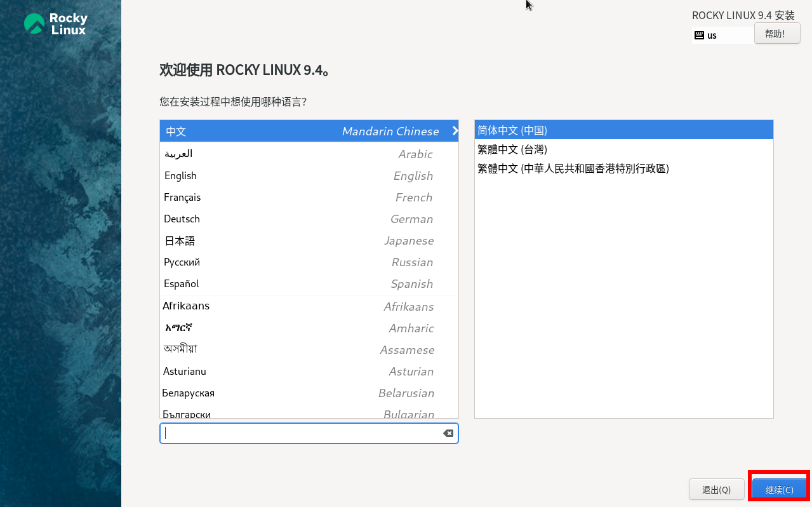812x507 pixels.
Task: Choose Български Bulgarian language row
Action: pos(309,412)
